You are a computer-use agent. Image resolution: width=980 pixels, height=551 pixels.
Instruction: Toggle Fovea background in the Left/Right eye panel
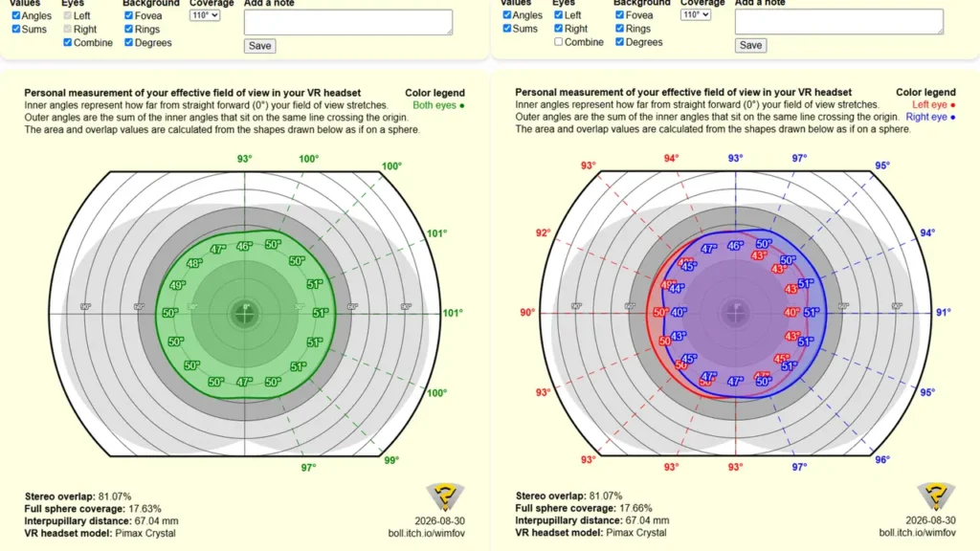619,15
